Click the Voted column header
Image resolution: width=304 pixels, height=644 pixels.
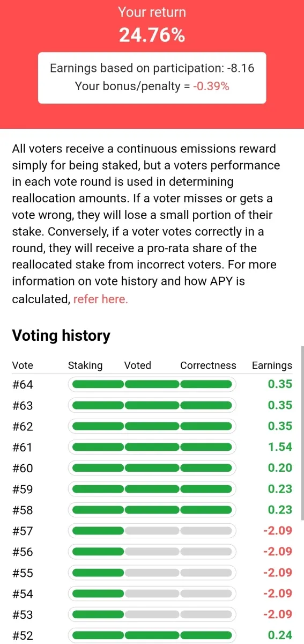(x=138, y=365)
